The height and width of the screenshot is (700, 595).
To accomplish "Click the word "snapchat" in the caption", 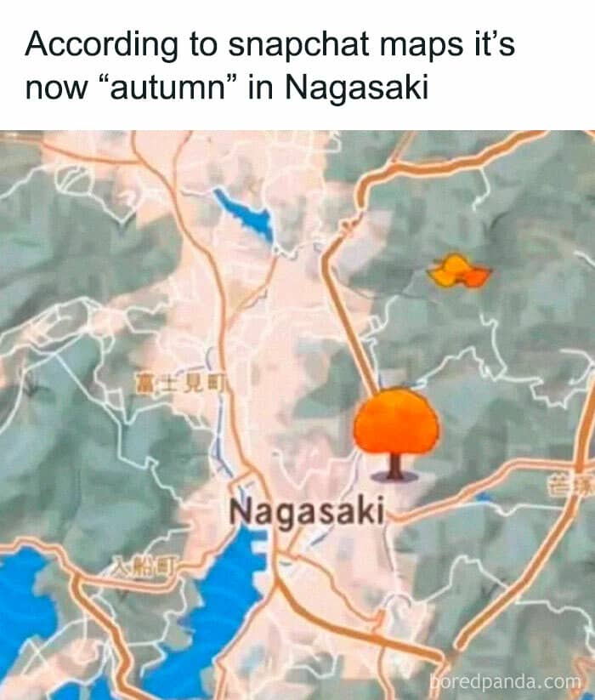I will 299,44.
